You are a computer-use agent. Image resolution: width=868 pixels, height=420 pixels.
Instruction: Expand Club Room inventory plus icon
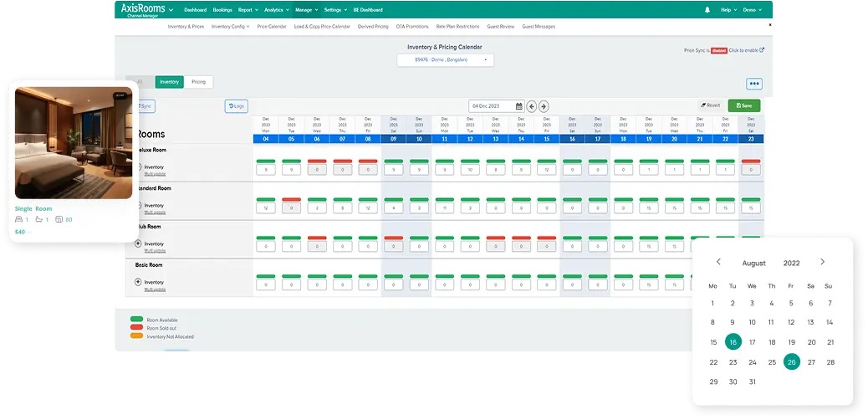pyautogui.click(x=138, y=243)
